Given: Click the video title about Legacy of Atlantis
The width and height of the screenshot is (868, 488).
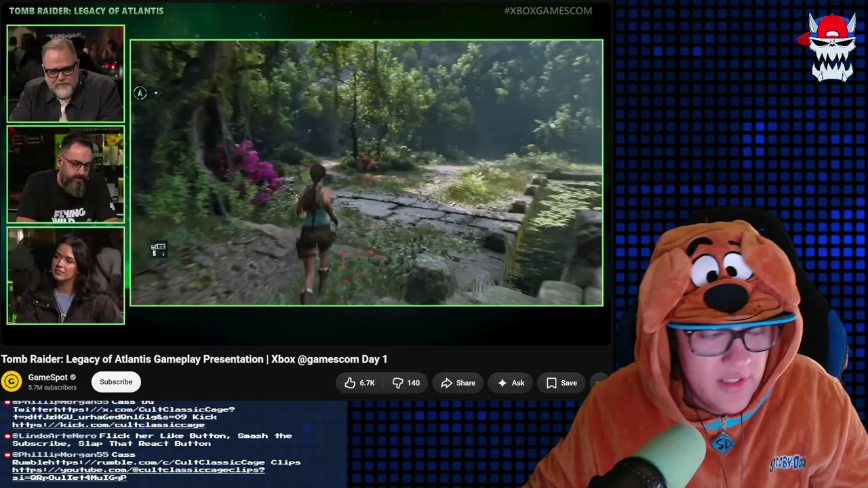Looking at the screenshot, I should [194, 359].
